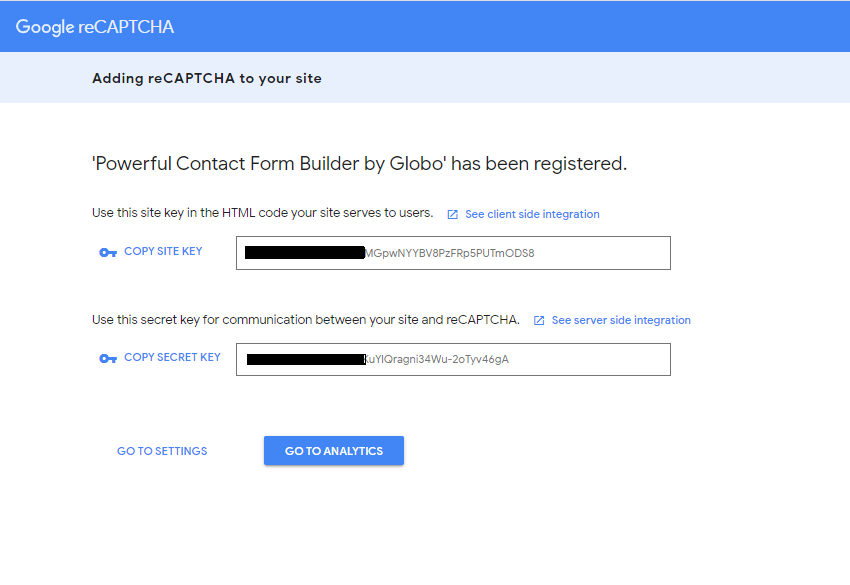Viewport: 850px width, 585px height.
Task: Click the key icon beside COPY SITE KEY
Action: [108, 253]
